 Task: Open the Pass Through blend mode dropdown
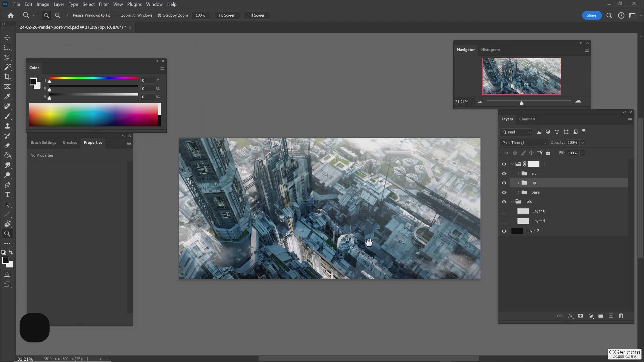point(524,143)
